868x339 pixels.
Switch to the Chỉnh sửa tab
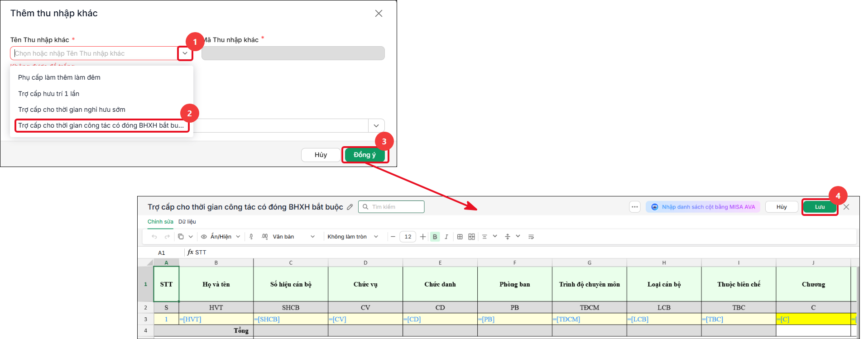point(160,222)
